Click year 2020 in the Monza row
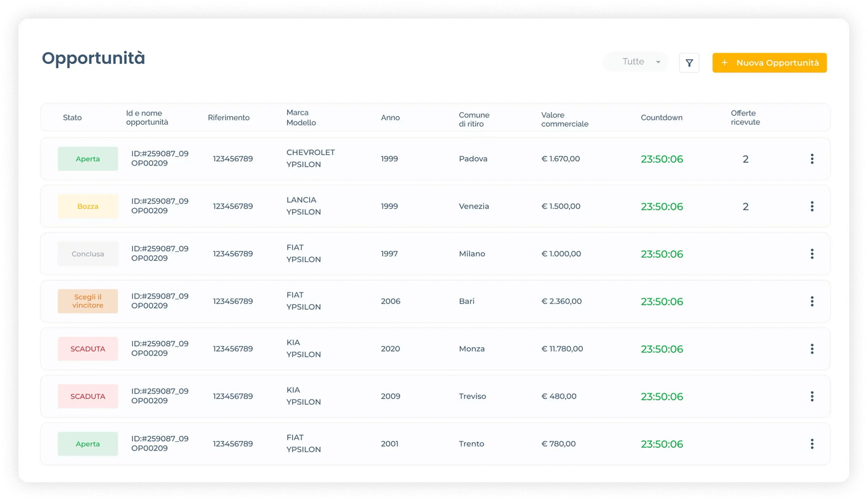This screenshot has height=501, width=868. pyautogui.click(x=391, y=349)
